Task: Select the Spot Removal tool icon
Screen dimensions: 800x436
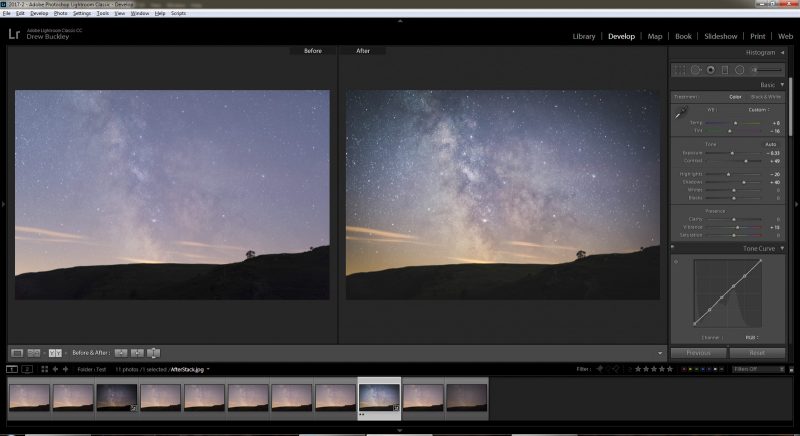Action: point(696,70)
